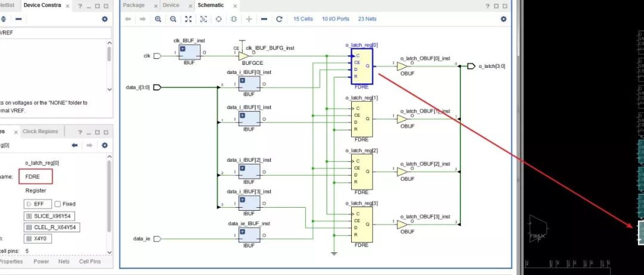The image size is (644, 275).
Task: Click the Next (forward arrow) icon in schematic toolbar
Action: tap(143, 19)
